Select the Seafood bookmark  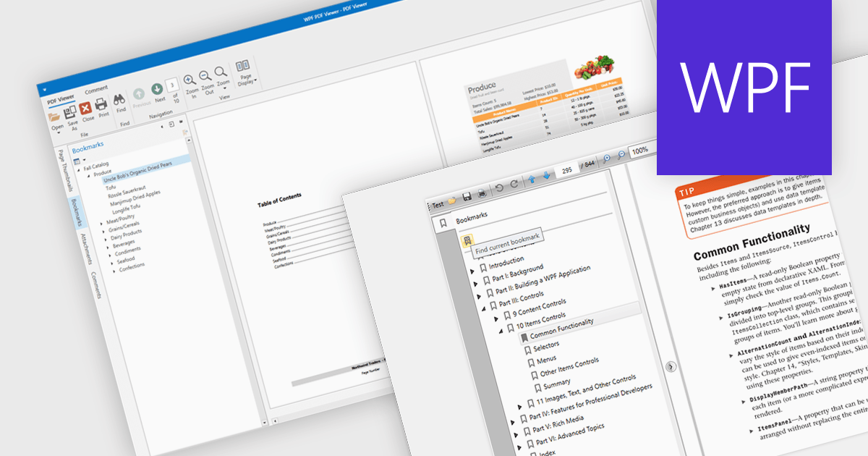pyautogui.click(x=127, y=260)
